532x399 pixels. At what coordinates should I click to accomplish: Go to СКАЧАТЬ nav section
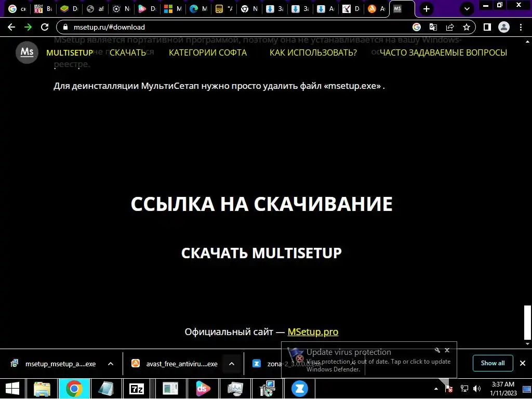point(128,52)
